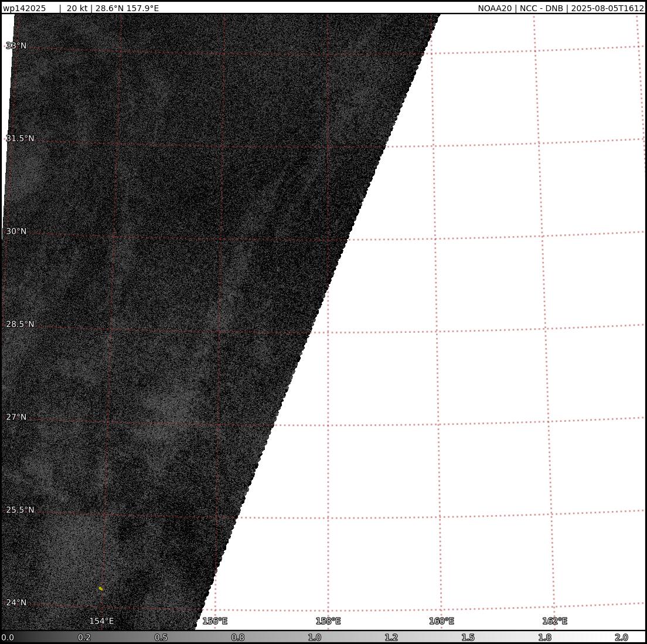Click the 1.5 colorbar tick value

click(x=468, y=638)
